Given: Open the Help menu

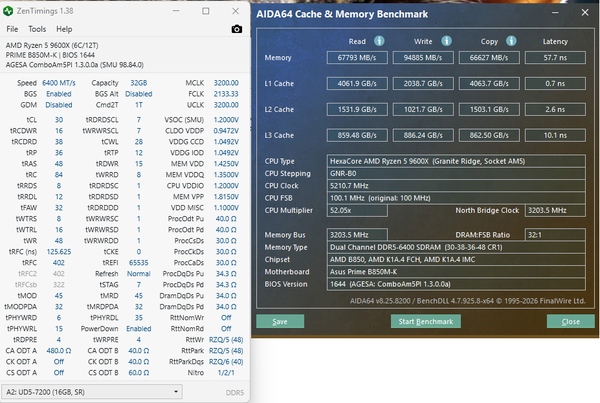Looking at the screenshot, I should pyautogui.click(x=64, y=29).
